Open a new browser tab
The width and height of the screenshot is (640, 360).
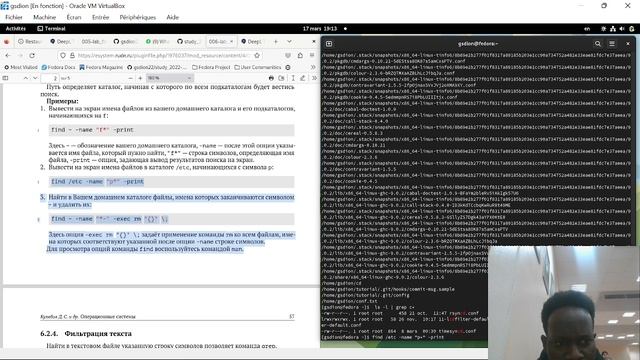click(276, 42)
